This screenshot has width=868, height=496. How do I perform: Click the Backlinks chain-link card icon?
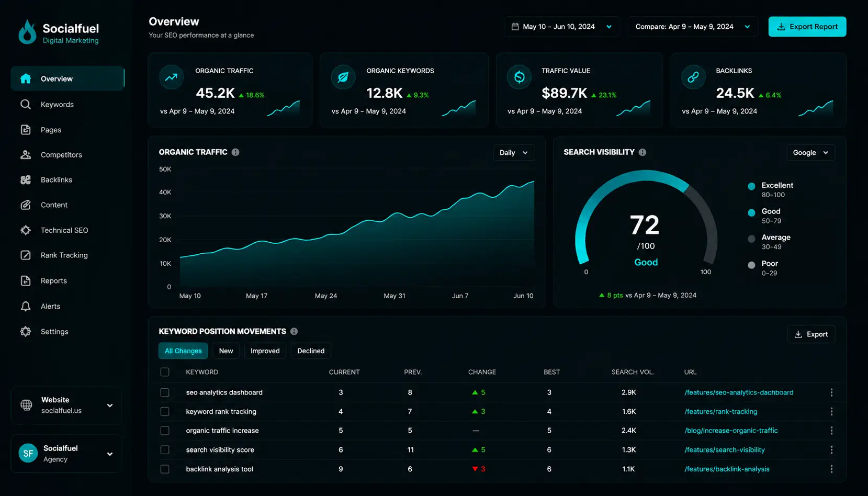tap(693, 77)
